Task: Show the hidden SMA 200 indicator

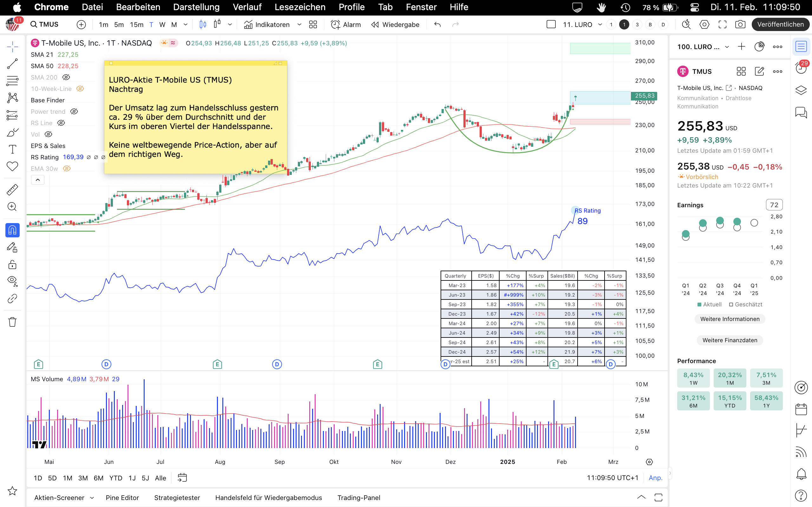Action: (x=66, y=77)
